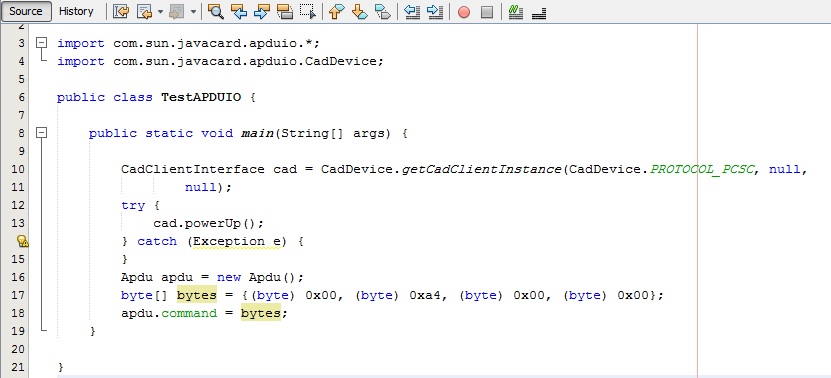Click line number 10 in the gutter
This screenshot has height=378, width=831.
coord(17,169)
